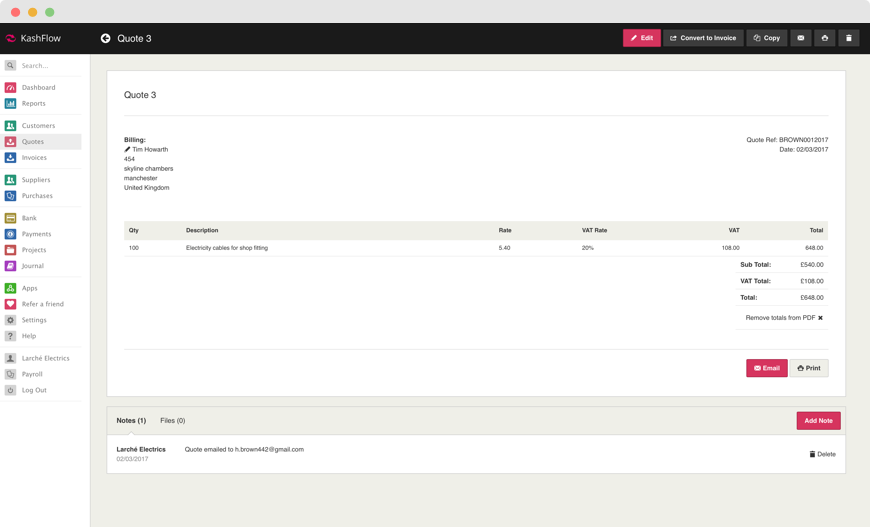Delete the Larché Electrics note

pyautogui.click(x=822, y=454)
